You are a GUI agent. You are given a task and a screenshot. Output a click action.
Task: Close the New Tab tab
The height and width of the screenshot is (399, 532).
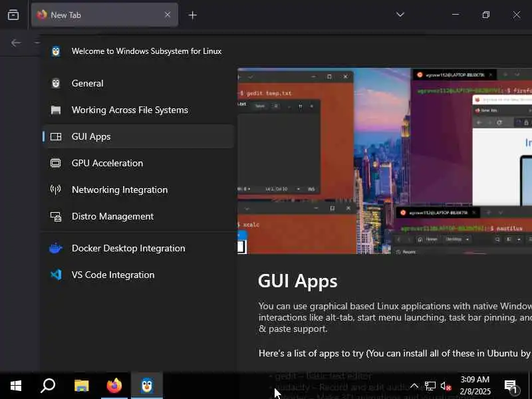point(168,15)
